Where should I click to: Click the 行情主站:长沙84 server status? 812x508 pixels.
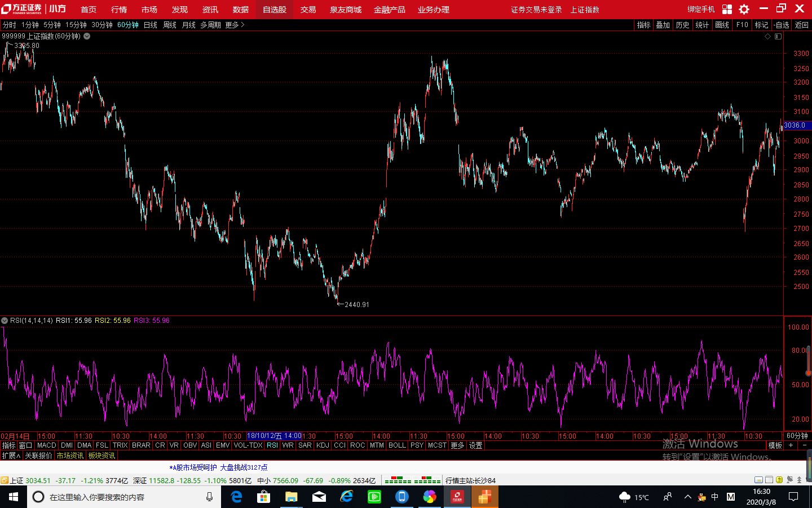(470, 480)
